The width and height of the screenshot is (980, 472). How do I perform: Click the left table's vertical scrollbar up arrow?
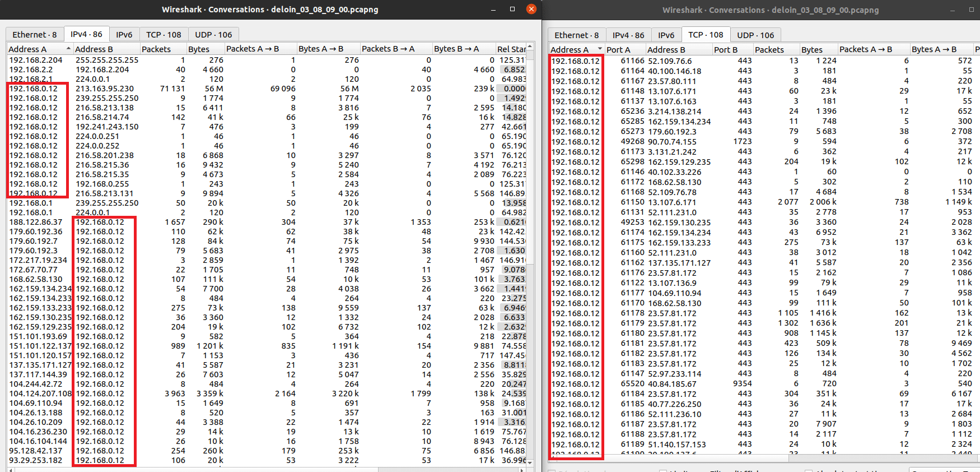[x=530, y=46]
